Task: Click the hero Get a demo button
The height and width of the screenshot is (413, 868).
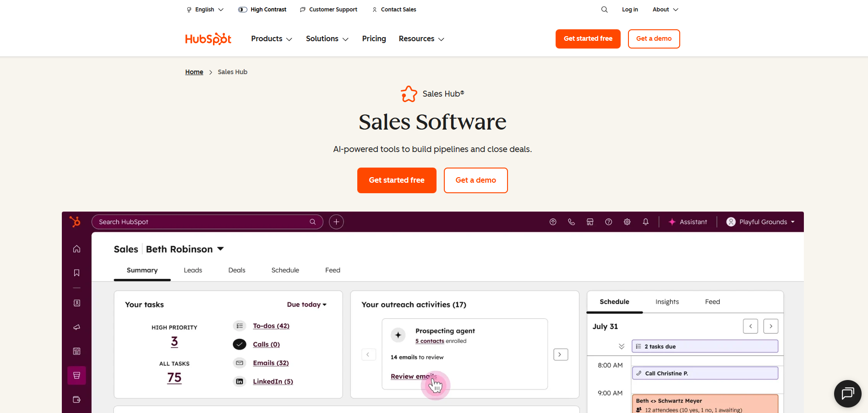Action: 475,180
